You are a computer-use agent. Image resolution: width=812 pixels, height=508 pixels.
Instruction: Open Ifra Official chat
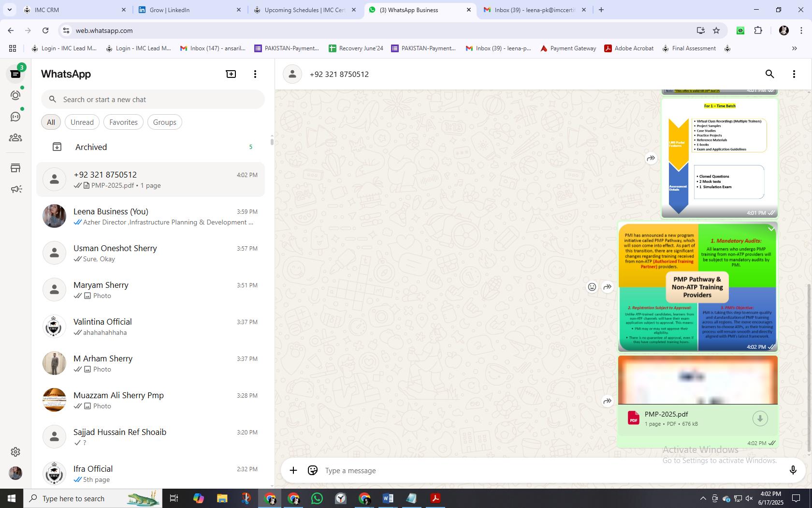tap(150, 474)
